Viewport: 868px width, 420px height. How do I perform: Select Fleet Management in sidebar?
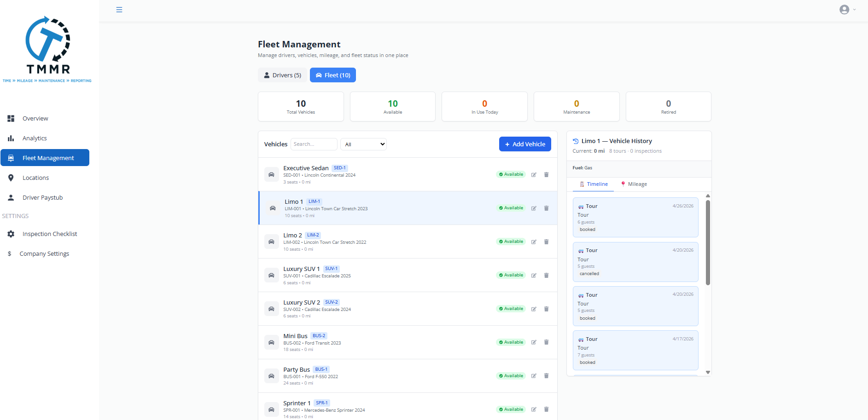(45, 158)
